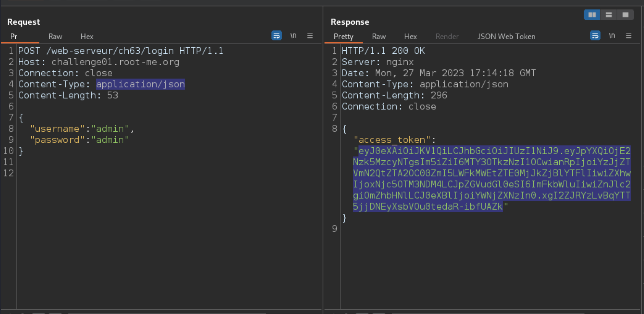Click the request body closing brace
Viewport: 644px width, 314px height.
pos(21,151)
